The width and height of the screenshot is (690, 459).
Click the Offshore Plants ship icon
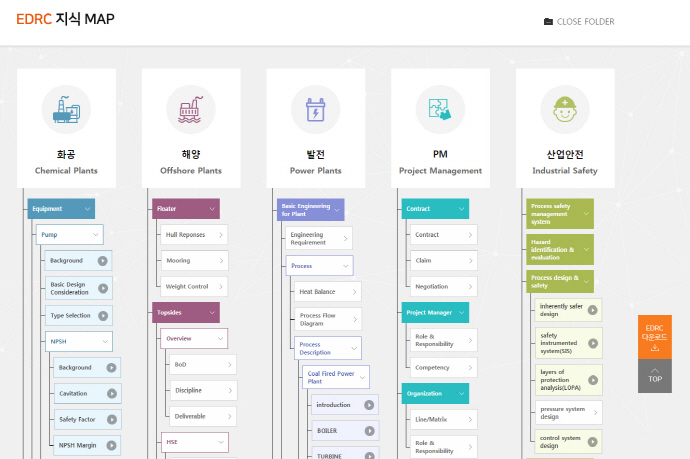(191, 110)
